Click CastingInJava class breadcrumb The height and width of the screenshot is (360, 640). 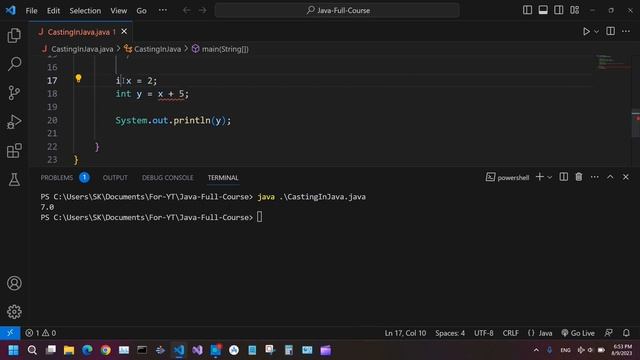(x=157, y=49)
